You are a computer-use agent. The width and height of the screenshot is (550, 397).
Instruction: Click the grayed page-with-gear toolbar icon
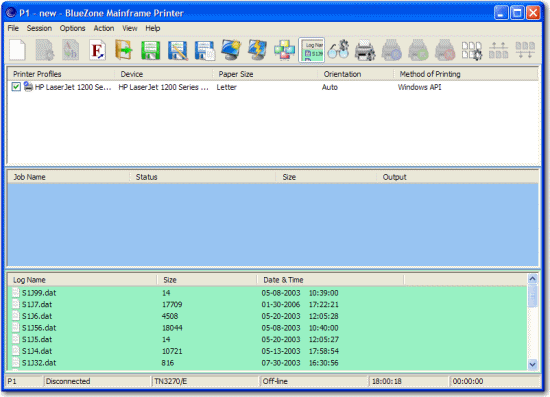click(45, 50)
